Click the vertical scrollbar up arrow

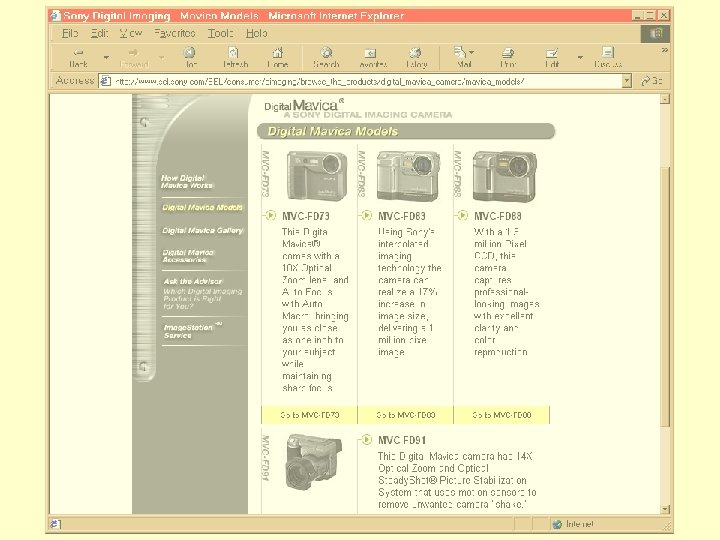[665, 99]
